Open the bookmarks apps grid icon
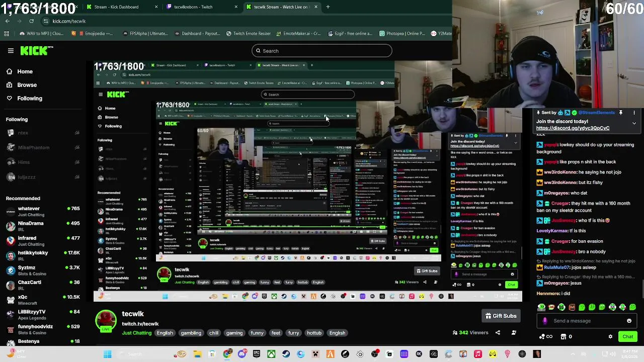Image resolution: width=644 pixels, height=362 pixels. click(x=7, y=34)
